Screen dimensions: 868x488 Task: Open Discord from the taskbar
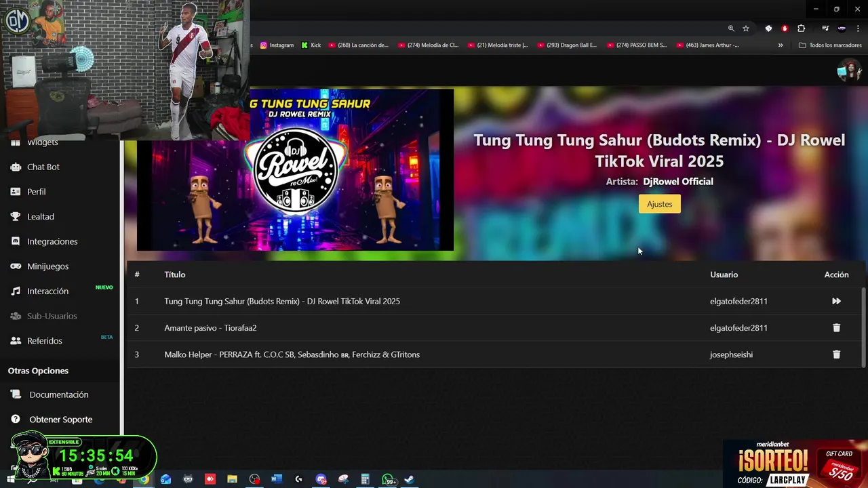(321, 479)
